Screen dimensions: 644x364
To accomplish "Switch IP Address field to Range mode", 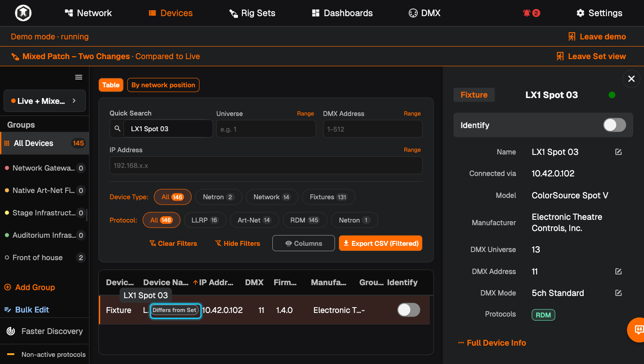I will [412, 150].
